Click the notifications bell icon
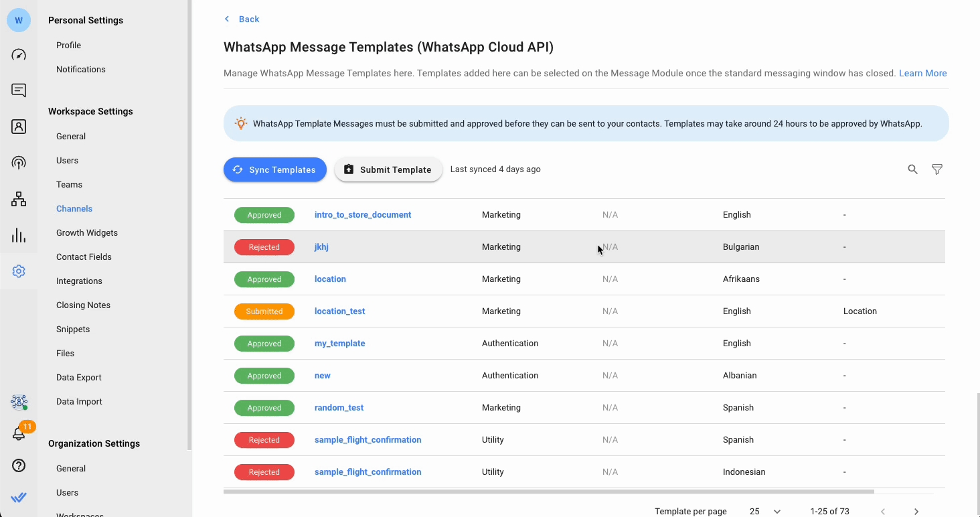 (x=19, y=434)
